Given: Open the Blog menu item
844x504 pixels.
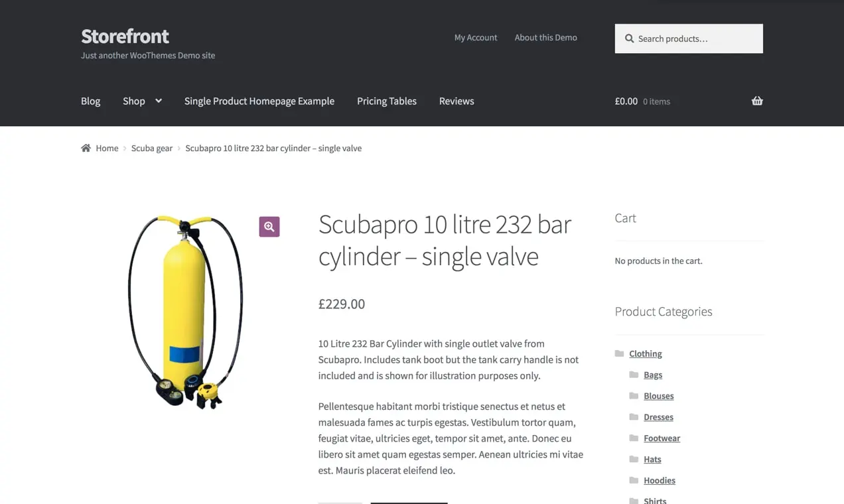Looking at the screenshot, I should coord(90,101).
